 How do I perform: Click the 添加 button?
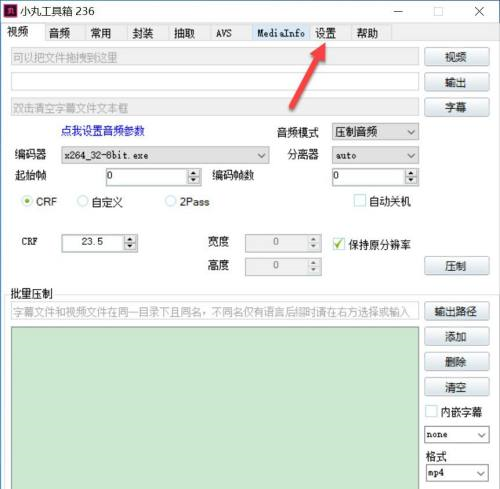tap(457, 336)
